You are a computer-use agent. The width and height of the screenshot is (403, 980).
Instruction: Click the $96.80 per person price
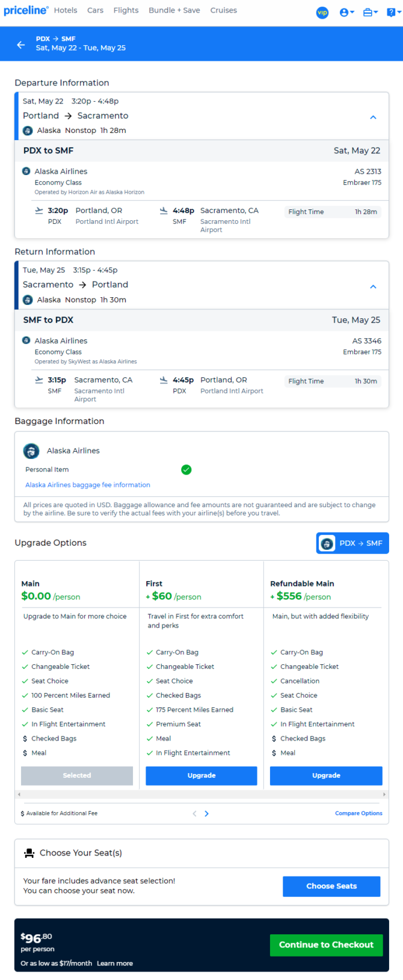(x=37, y=941)
